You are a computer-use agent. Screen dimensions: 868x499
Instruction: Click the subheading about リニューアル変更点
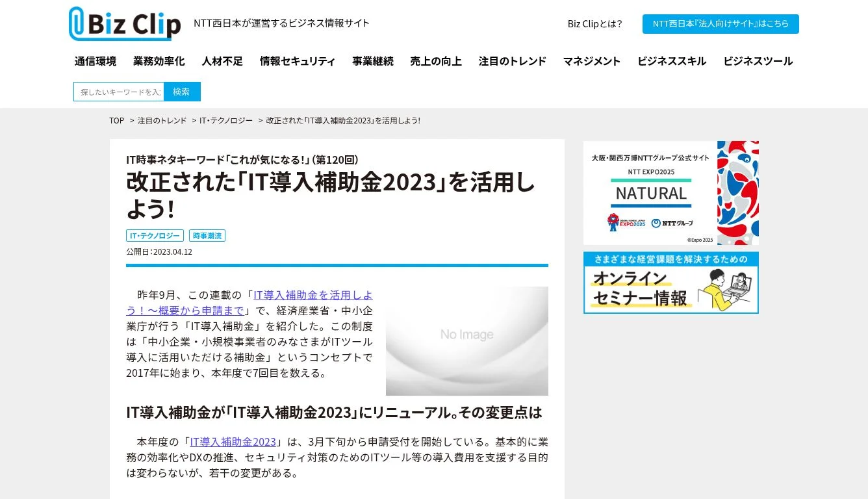coord(334,413)
